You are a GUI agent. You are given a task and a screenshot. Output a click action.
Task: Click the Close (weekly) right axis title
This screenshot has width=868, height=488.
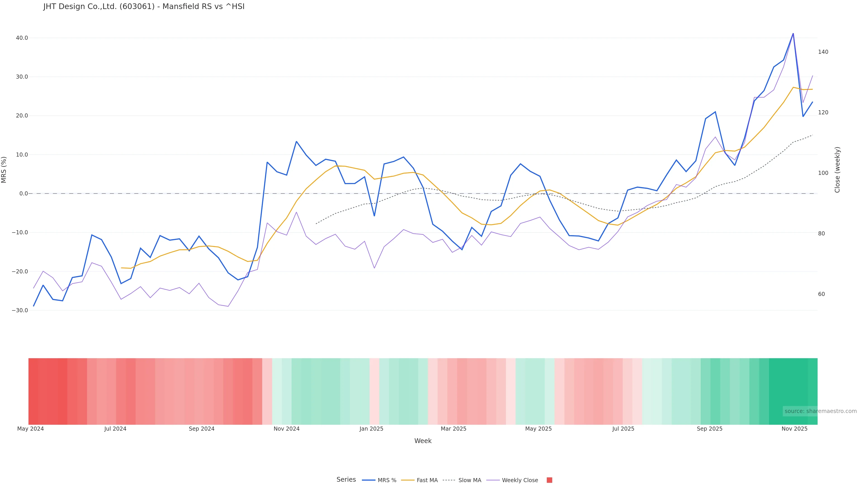(x=837, y=170)
